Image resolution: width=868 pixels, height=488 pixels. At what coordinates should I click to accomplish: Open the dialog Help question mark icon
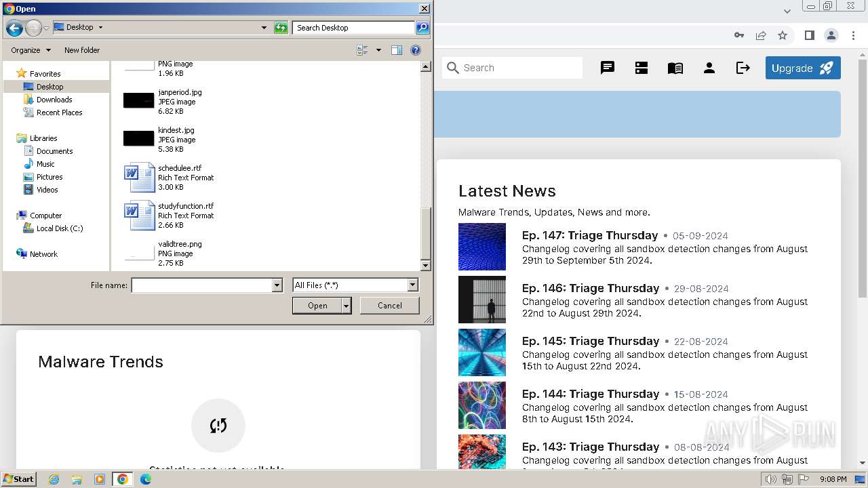[416, 50]
